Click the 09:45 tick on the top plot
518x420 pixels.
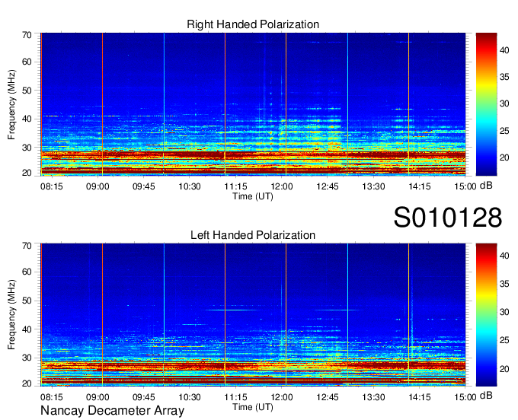(x=143, y=186)
